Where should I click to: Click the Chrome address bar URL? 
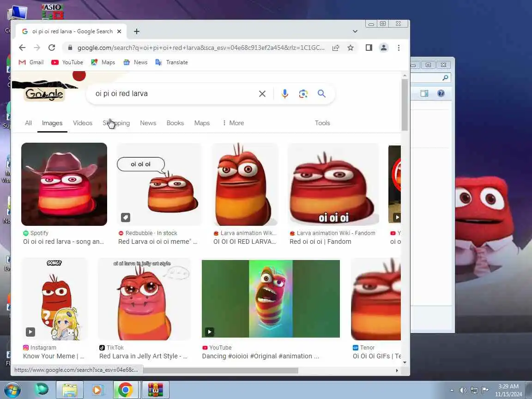point(201,48)
